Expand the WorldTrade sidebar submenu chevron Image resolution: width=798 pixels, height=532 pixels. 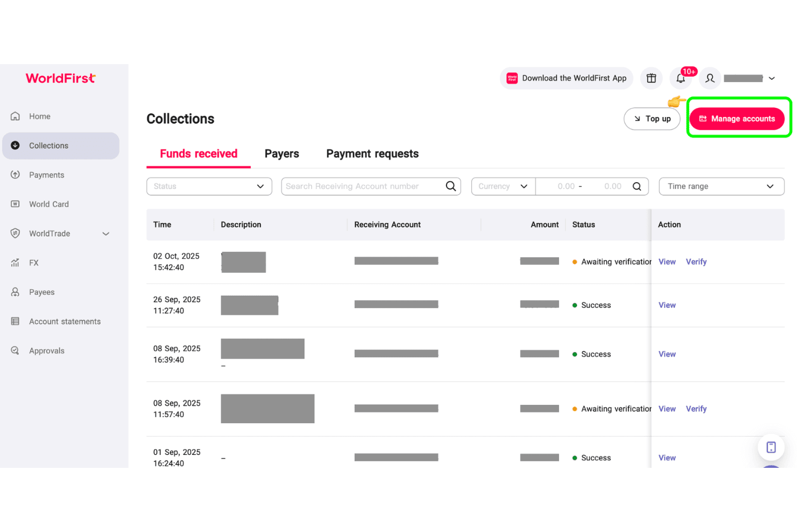(x=106, y=234)
